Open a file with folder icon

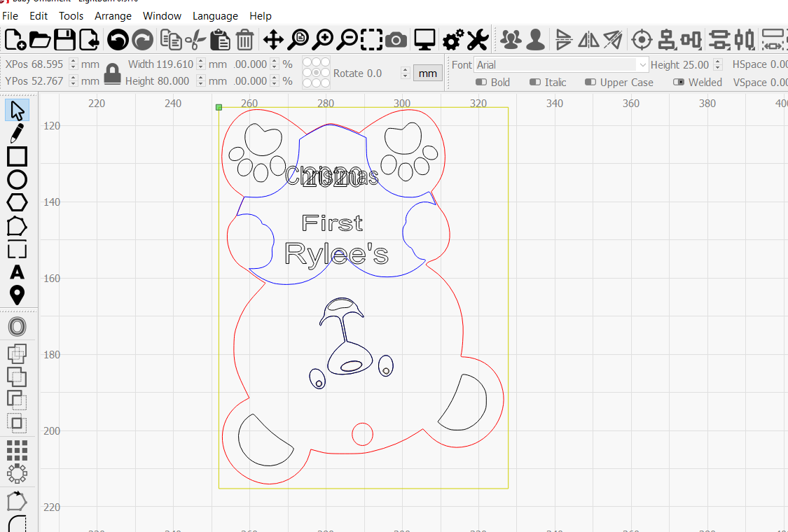click(40, 40)
